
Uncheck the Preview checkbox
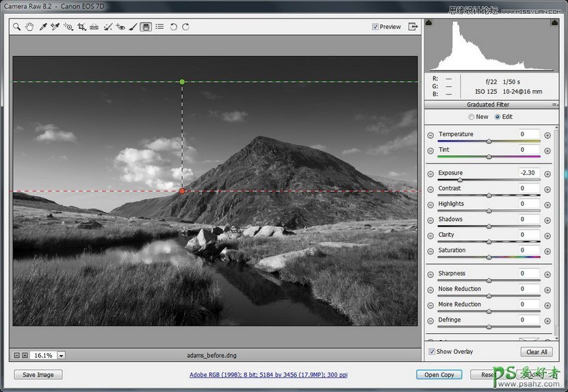coord(376,27)
